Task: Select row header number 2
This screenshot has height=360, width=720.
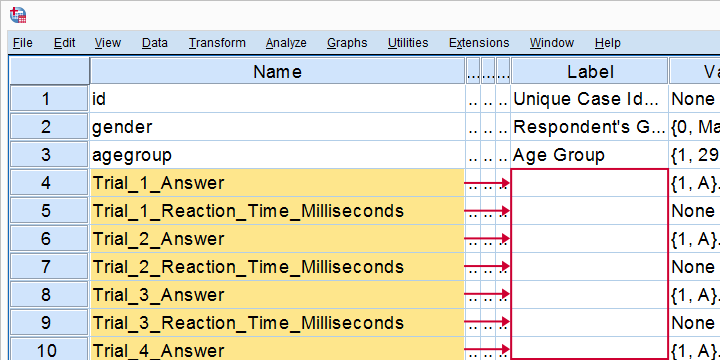Action: pos(49,127)
